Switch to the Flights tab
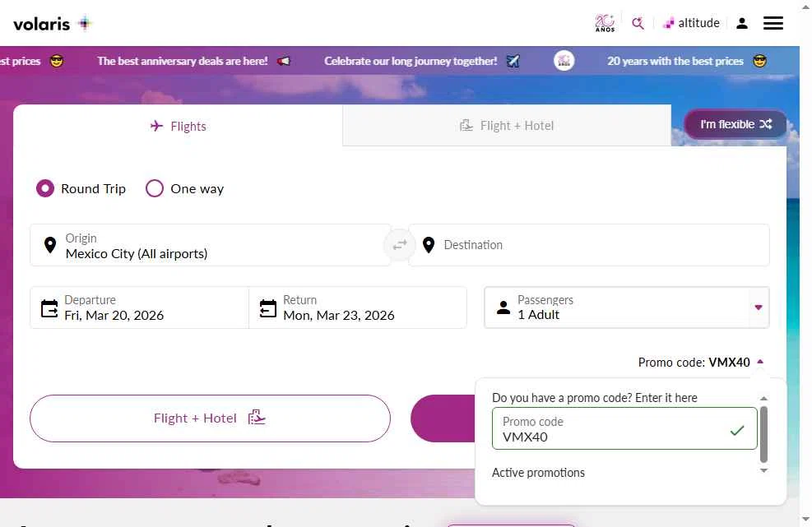Viewport: 812px width, 527px height. [x=178, y=126]
